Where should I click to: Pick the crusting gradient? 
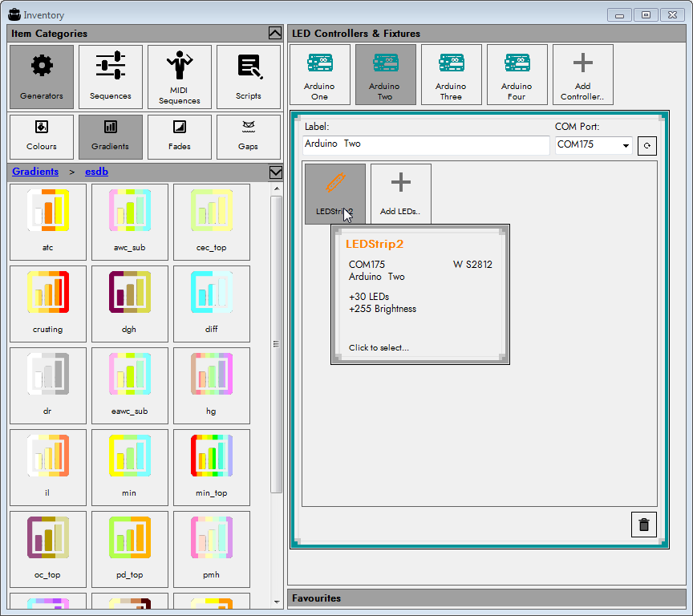48,304
